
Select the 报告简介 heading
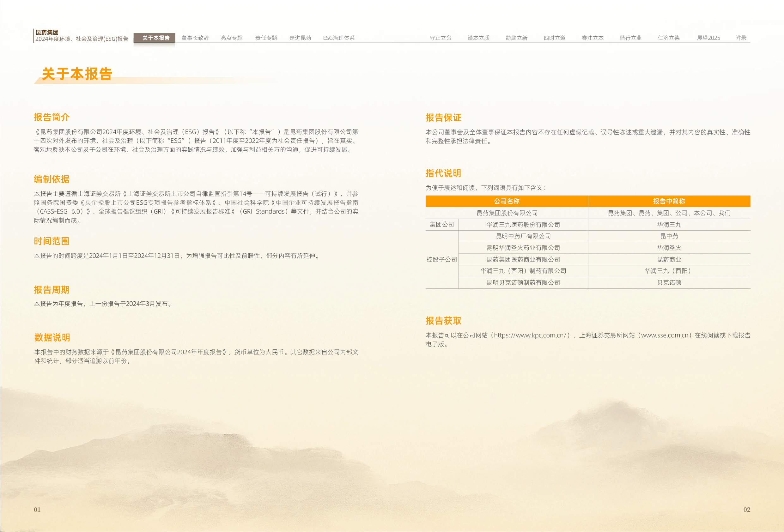52,117
